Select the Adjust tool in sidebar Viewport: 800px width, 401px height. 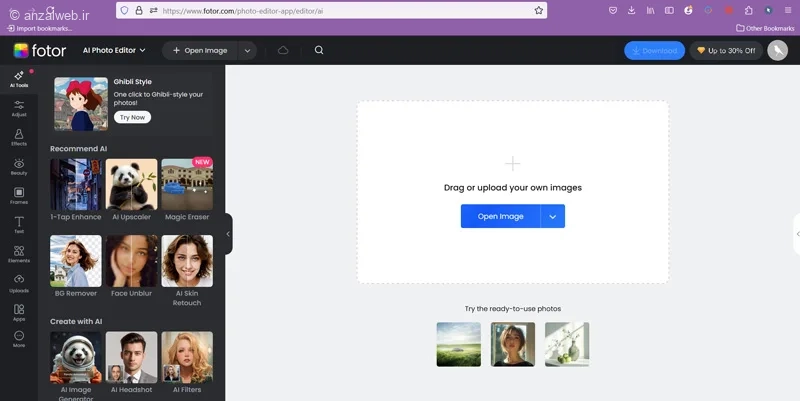pyautogui.click(x=19, y=108)
